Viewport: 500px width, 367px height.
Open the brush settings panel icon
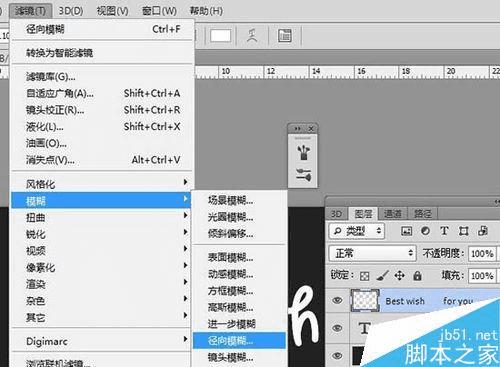pyautogui.click(x=303, y=175)
